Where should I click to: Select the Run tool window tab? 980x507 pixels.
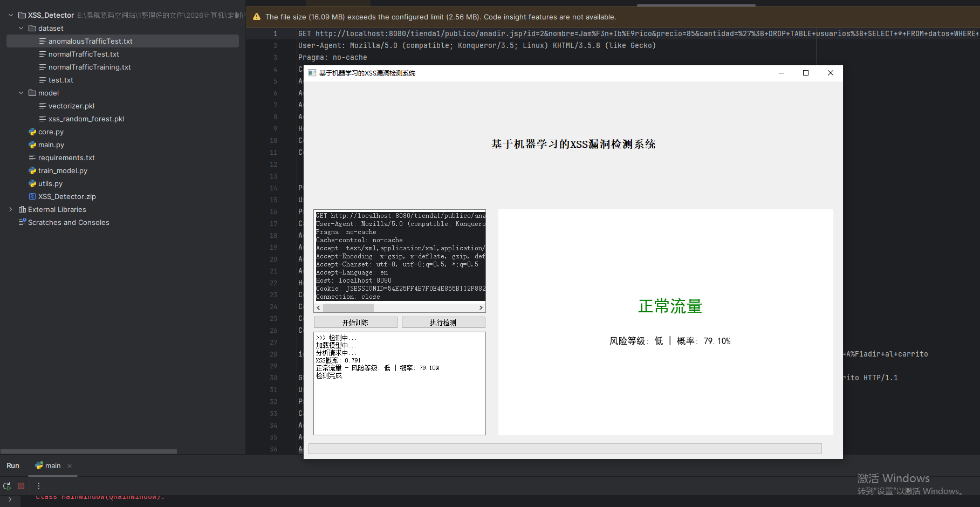(x=13, y=465)
